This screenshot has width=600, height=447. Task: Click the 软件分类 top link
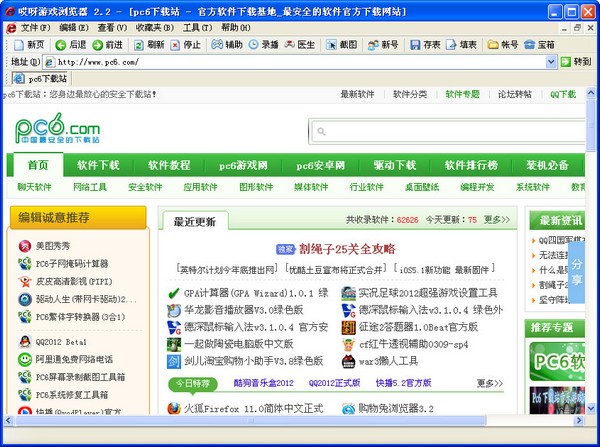[x=410, y=94]
